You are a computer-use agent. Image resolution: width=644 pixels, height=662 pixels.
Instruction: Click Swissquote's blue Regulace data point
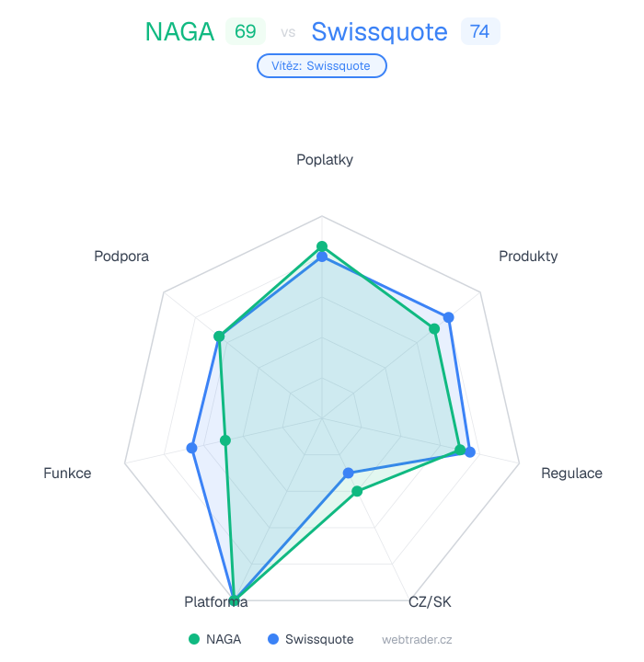470,452
